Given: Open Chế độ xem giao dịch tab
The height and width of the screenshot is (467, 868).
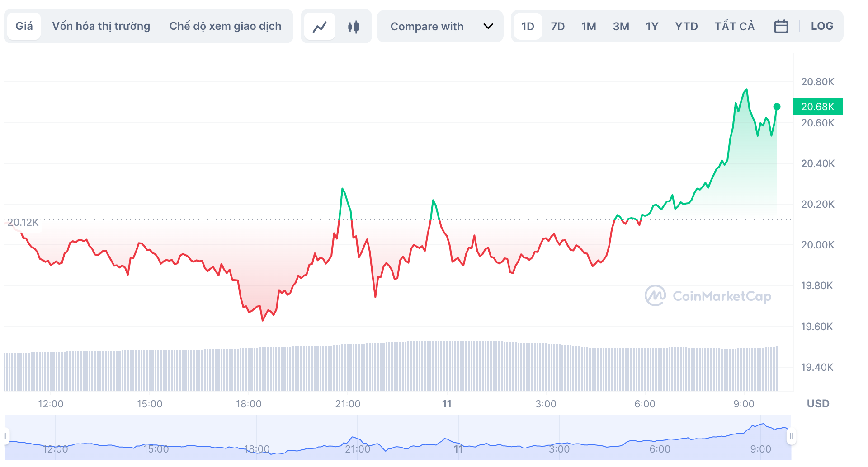Looking at the screenshot, I should [225, 26].
